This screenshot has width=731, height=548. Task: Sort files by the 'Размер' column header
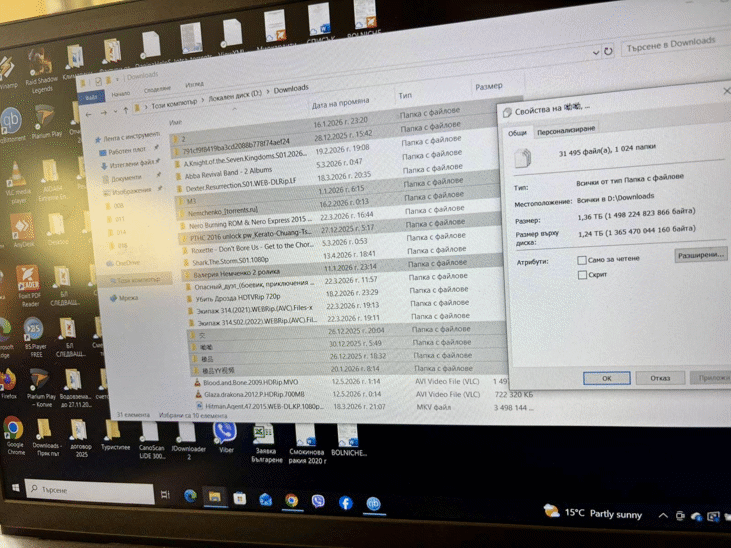(x=489, y=87)
